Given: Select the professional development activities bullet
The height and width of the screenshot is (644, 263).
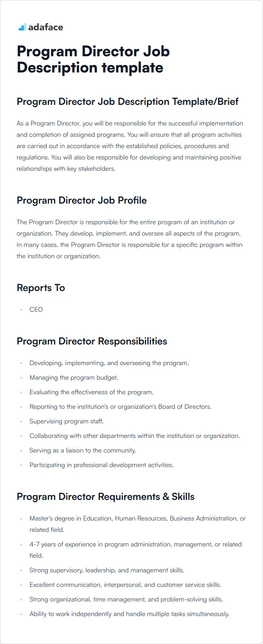Looking at the screenshot, I should coord(102,465).
